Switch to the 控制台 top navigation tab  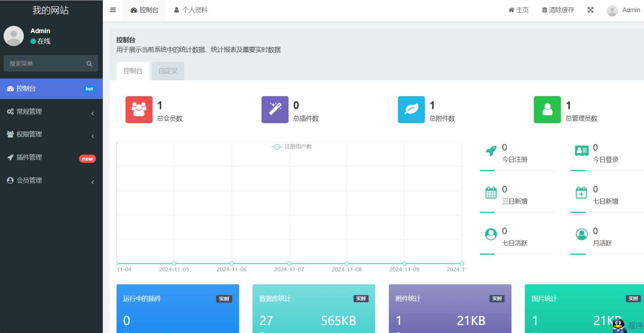(x=144, y=10)
